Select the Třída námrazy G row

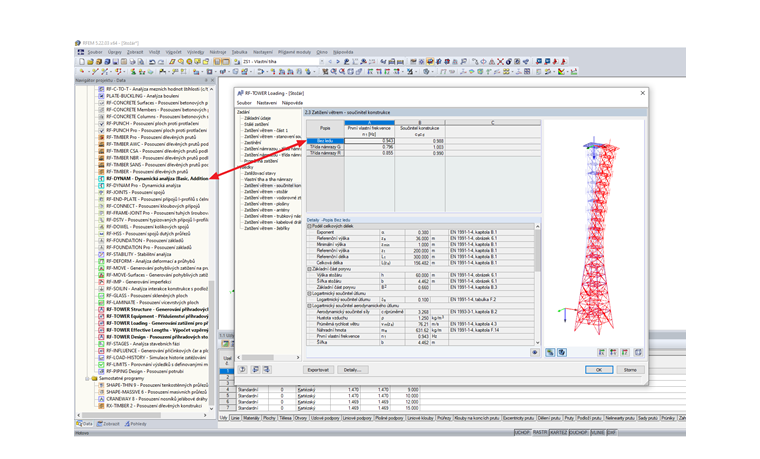(325, 147)
